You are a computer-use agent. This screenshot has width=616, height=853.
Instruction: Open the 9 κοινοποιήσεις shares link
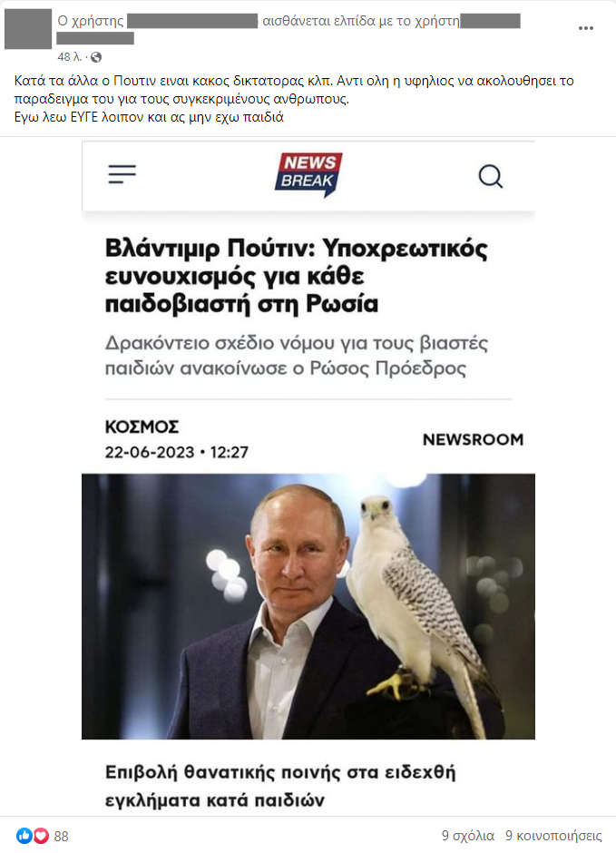pos(553,836)
